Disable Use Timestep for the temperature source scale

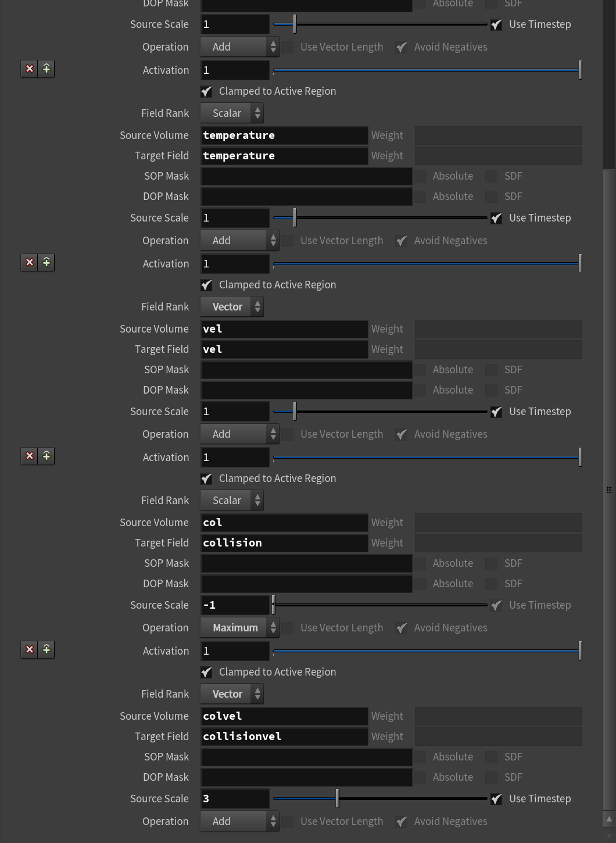pos(496,218)
